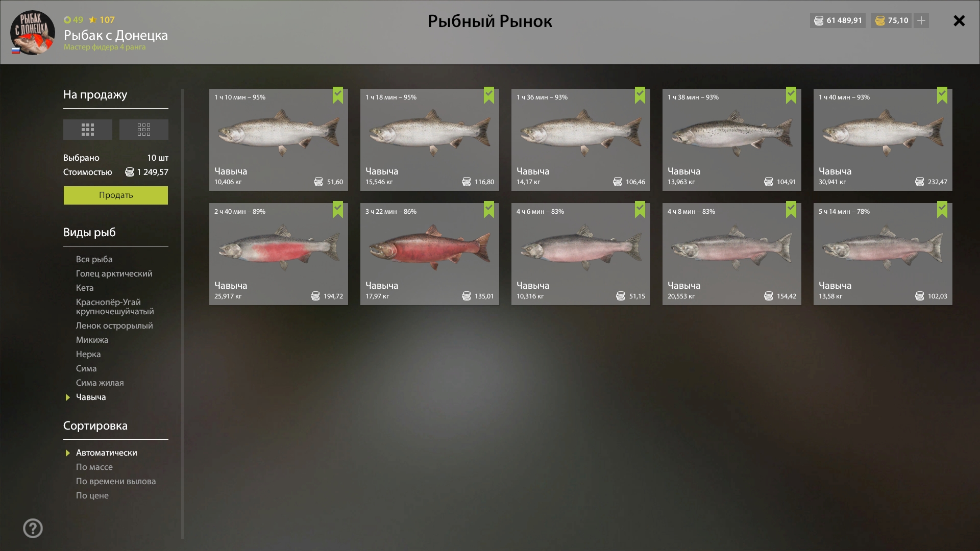
Task: Click the plus icon to add gold
Action: point(921,20)
